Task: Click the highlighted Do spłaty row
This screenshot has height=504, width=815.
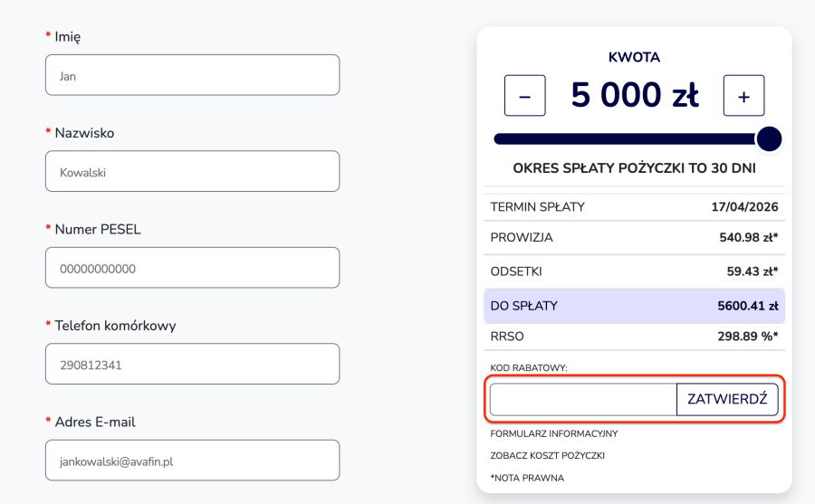Action: [634, 306]
